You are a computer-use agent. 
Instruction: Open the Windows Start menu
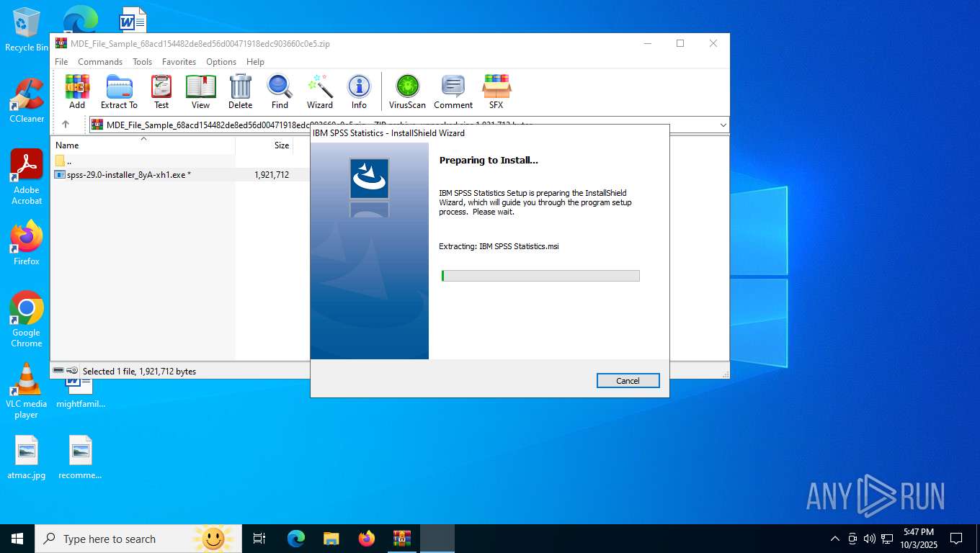(x=17, y=539)
